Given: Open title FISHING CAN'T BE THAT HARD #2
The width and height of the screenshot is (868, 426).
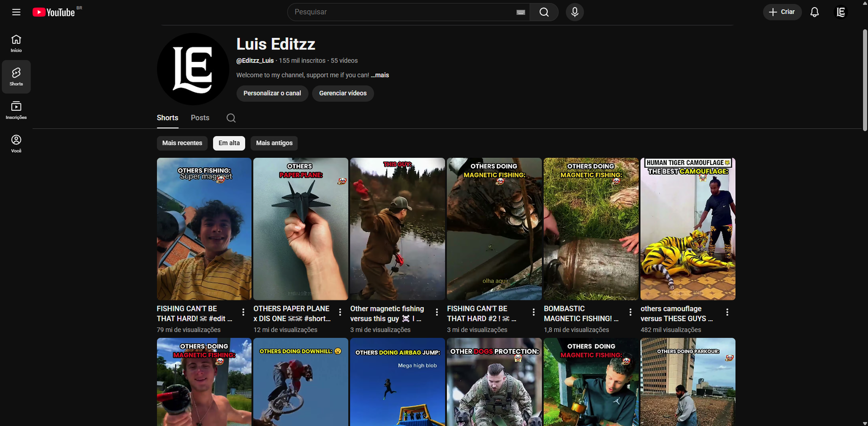Looking at the screenshot, I should 482,314.
